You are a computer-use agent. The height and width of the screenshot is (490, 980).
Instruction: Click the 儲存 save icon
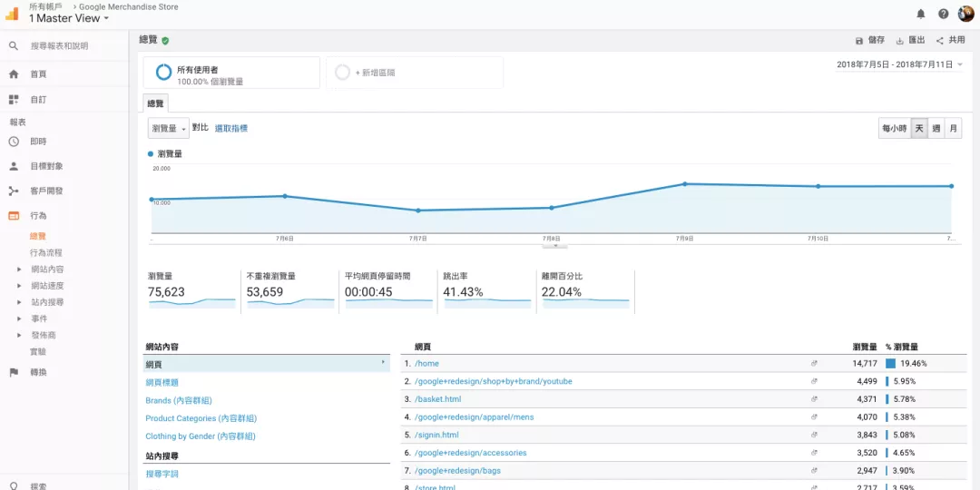[x=858, y=41]
